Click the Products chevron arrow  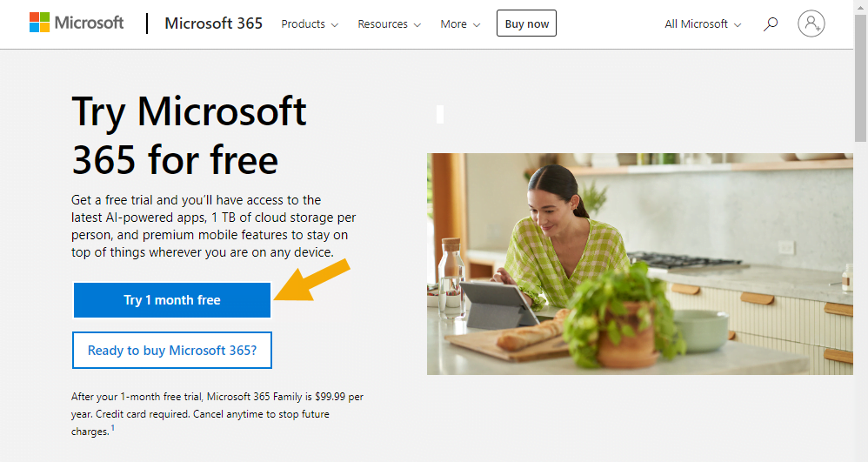334,25
